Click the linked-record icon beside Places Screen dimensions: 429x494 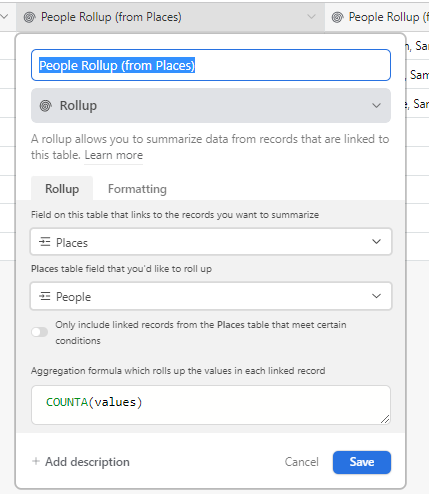coord(45,242)
